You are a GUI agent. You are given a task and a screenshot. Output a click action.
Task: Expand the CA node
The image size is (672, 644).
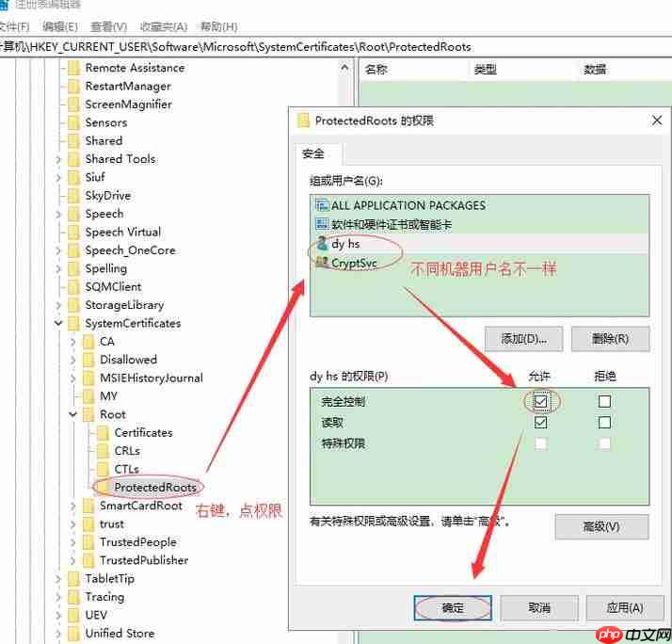(x=73, y=342)
